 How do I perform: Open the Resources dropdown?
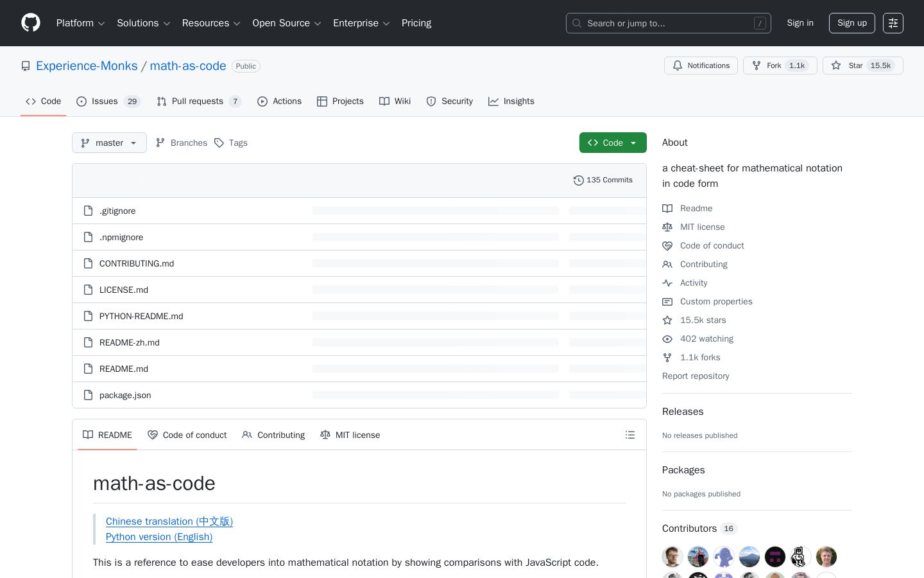(211, 23)
